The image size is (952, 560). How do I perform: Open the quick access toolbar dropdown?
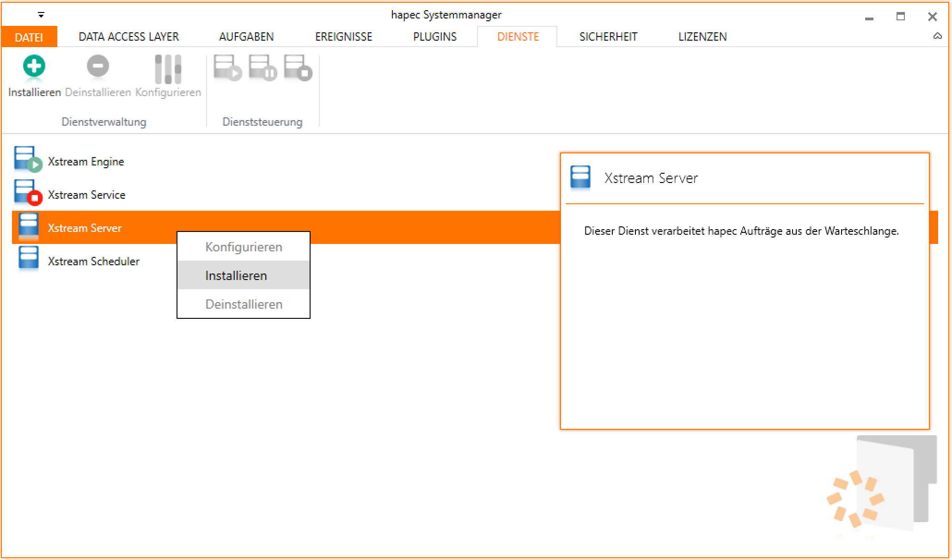[41, 15]
